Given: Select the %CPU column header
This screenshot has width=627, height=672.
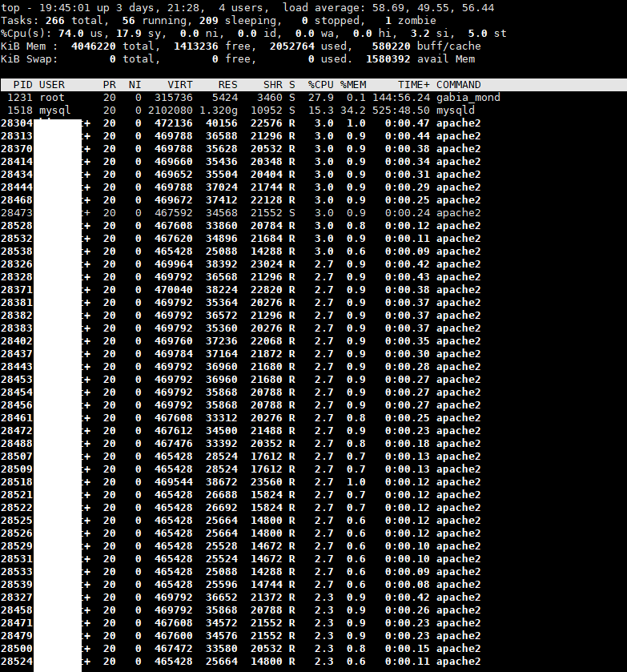Looking at the screenshot, I should click(320, 85).
